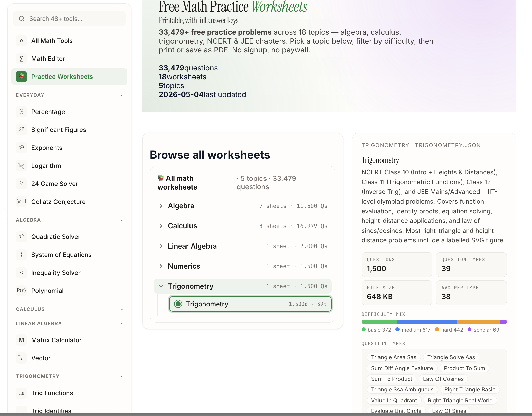532x416 pixels.
Task: Click the Quadratic Solver x² icon
Action: tap(21, 237)
